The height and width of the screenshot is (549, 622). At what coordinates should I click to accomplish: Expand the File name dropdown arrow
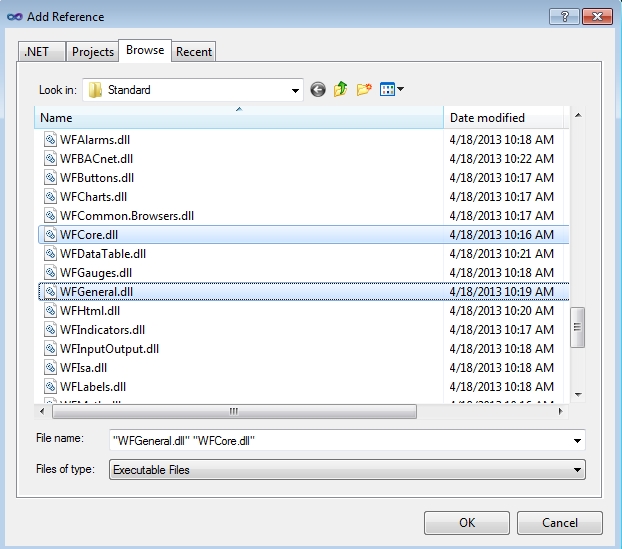point(577,441)
